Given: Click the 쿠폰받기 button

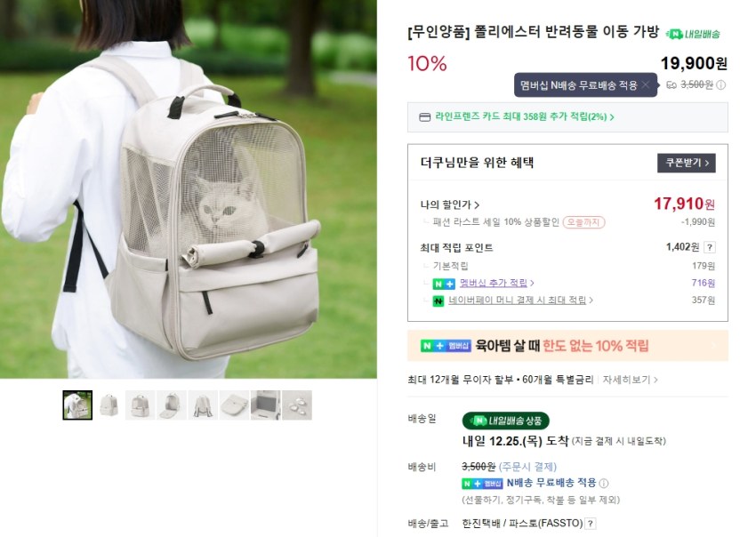Looking at the screenshot, I should coord(686,163).
